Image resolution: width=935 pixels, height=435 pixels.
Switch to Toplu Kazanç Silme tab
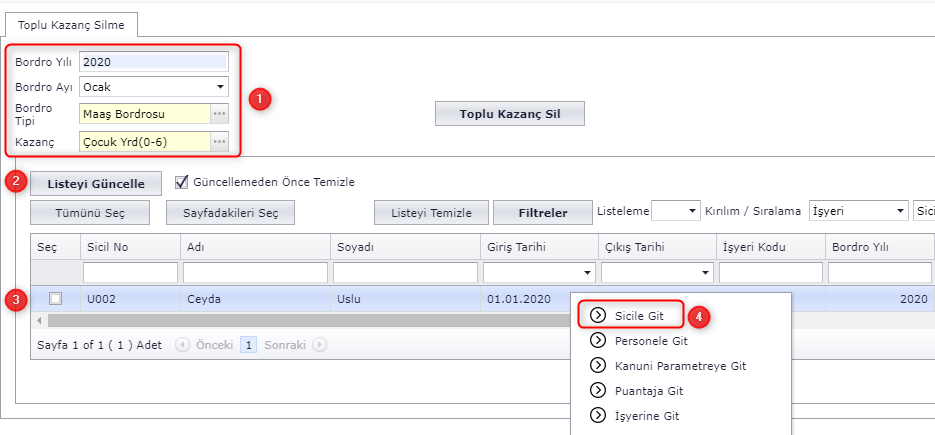pos(71,24)
